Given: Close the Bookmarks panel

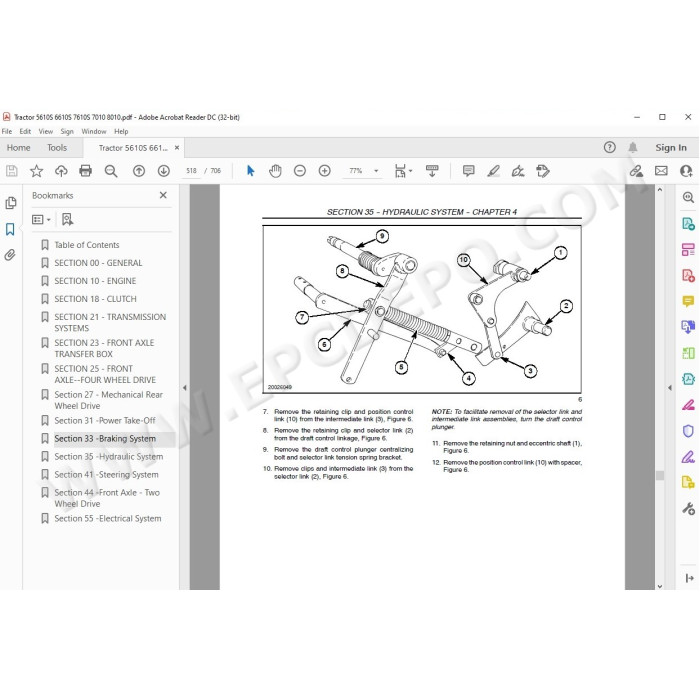Looking at the screenshot, I should pyautogui.click(x=163, y=195).
